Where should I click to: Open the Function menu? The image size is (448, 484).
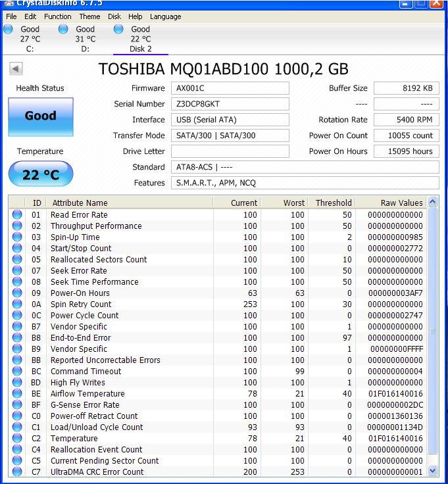[58, 16]
